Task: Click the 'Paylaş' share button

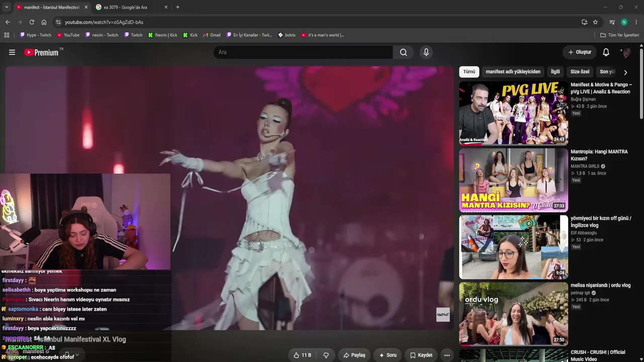Action: pos(354,355)
